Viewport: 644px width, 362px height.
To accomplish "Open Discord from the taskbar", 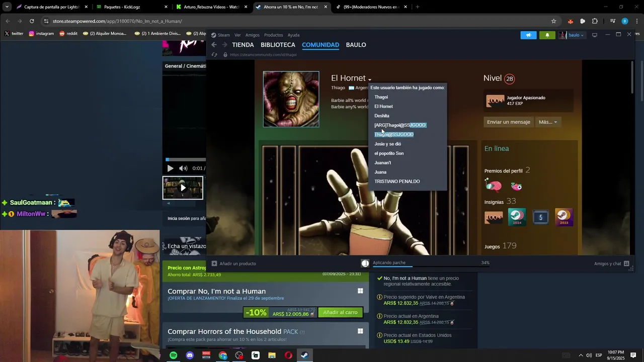I will pyautogui.click(x=190, y=355).
